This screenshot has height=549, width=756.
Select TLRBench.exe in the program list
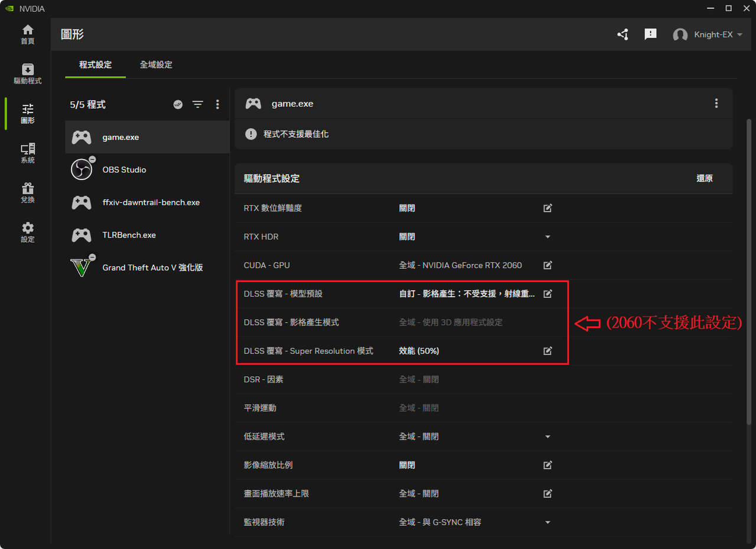147,235
